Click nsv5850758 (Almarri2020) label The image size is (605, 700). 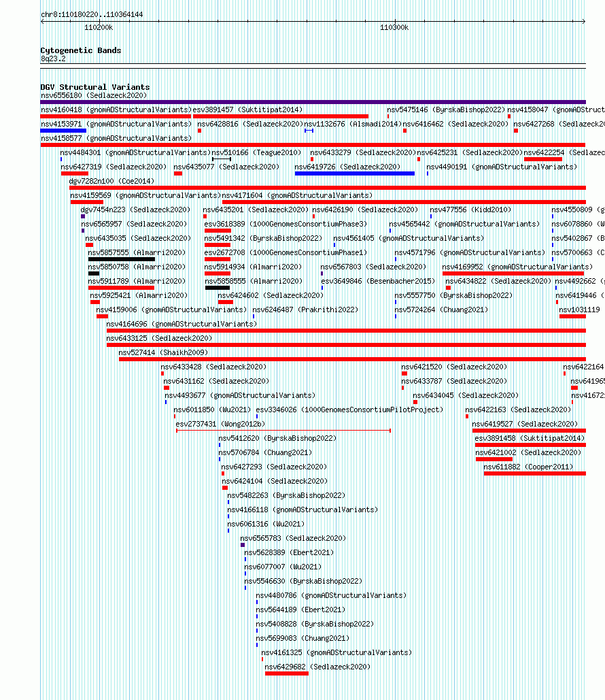coord(137,267)
